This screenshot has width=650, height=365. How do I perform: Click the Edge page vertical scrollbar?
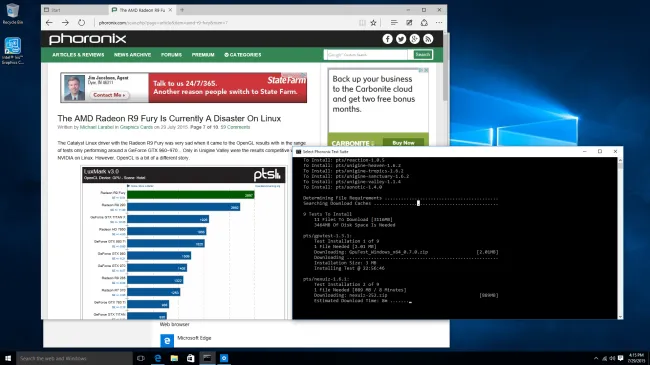click(x=446, y=66)
